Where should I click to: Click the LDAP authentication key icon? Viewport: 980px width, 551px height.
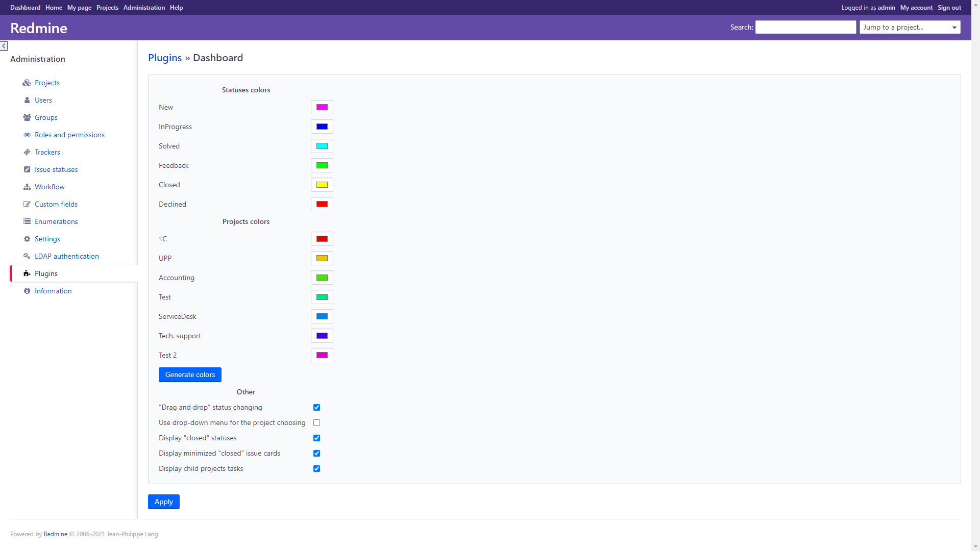tap(27, 256)
